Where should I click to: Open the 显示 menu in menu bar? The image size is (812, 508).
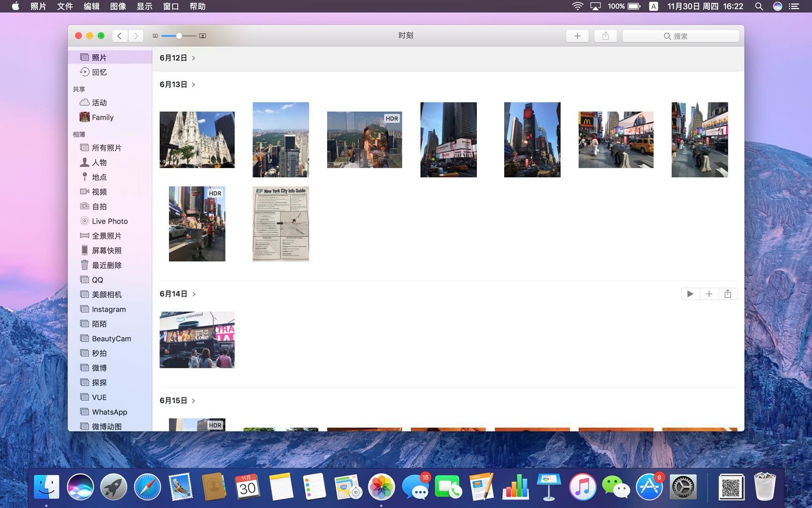(144, 6)
